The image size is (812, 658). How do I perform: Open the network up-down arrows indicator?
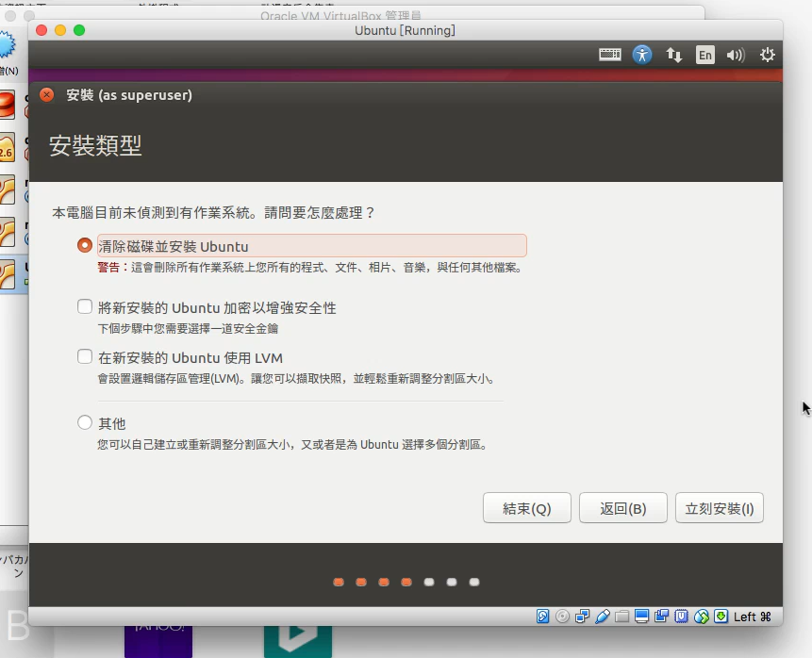coord(673,55)
